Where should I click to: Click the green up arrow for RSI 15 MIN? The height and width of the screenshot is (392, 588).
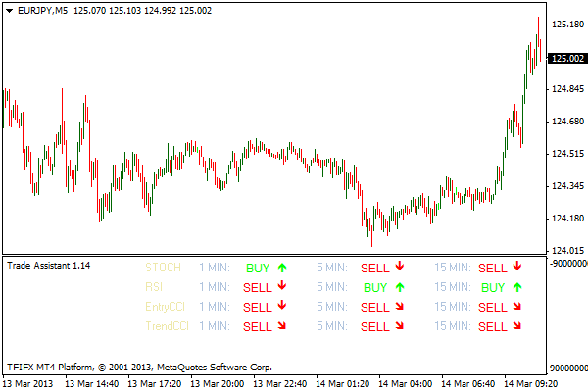(517, 287)
